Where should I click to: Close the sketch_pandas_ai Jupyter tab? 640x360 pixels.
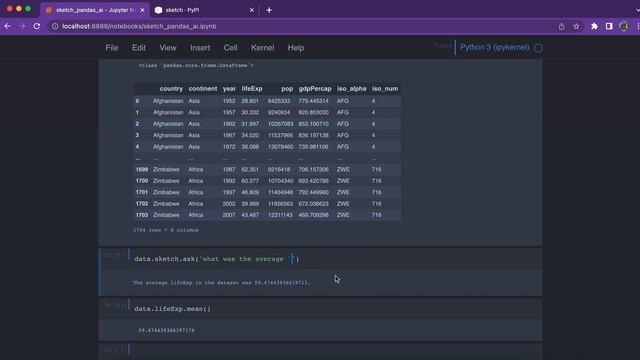click(x=142, y=10)
